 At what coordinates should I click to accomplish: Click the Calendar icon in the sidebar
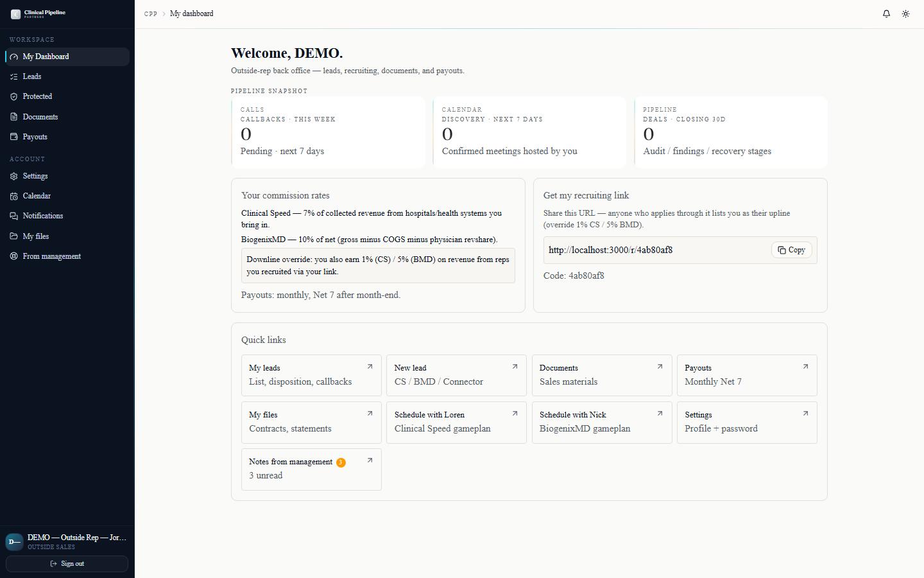point(14,197)
